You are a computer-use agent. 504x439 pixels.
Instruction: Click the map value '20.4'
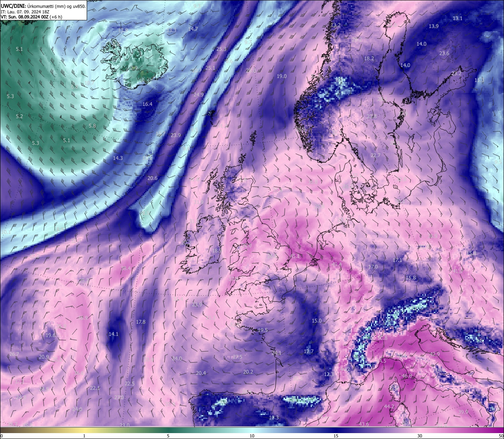tap(201, 373)
